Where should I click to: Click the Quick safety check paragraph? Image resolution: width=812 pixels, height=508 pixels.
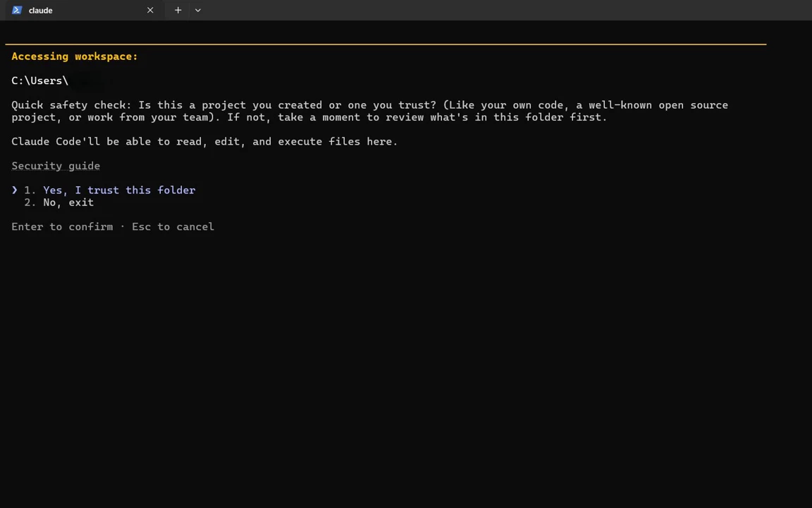point(370,111)
